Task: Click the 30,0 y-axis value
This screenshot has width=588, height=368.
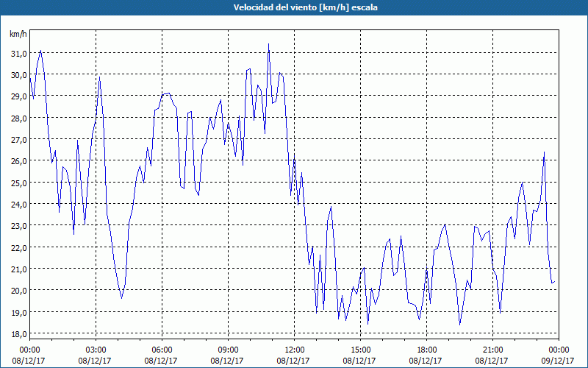Action: (x=19, y=75)
